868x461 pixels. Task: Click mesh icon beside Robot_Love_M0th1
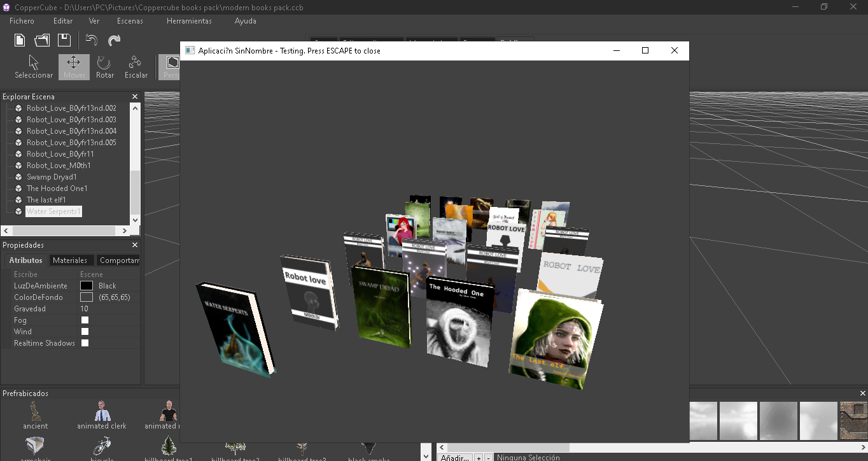[19, 166]
